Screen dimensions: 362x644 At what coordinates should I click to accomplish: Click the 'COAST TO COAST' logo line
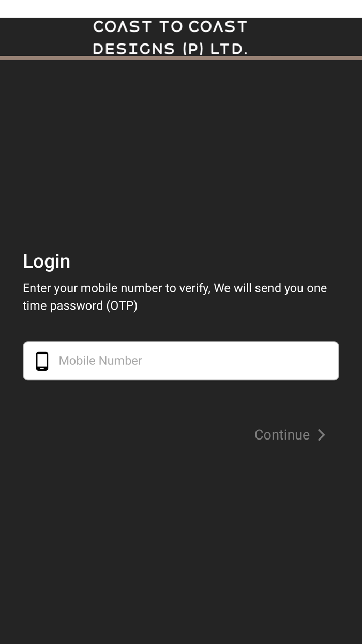(170, 26)
